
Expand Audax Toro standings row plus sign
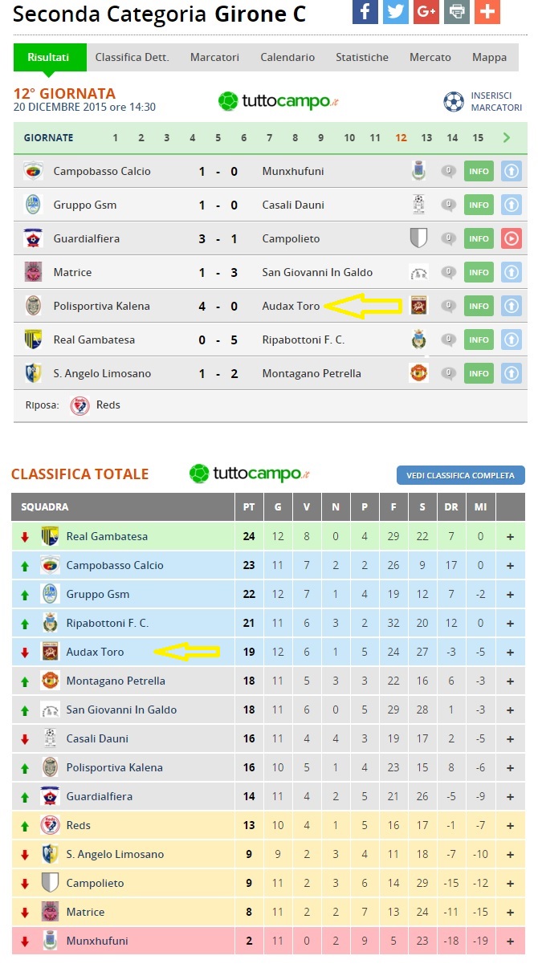[x=510, y=653]
